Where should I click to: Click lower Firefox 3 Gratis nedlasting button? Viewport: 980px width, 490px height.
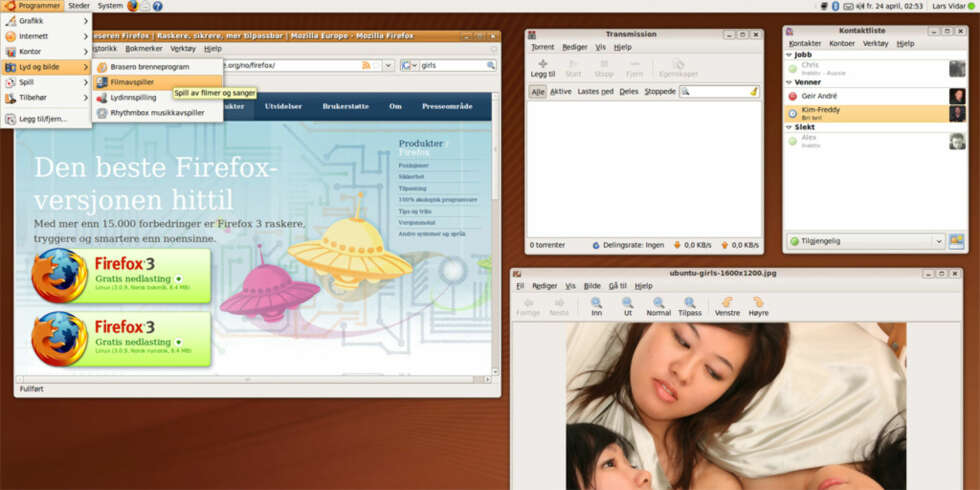pyautogui.click(x=122, y=339)
